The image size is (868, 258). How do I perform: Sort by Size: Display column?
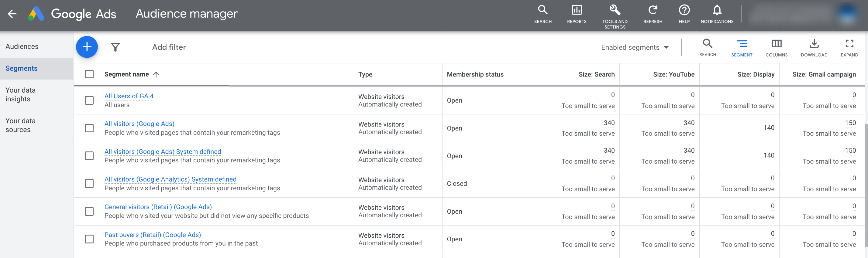[756, 74]
